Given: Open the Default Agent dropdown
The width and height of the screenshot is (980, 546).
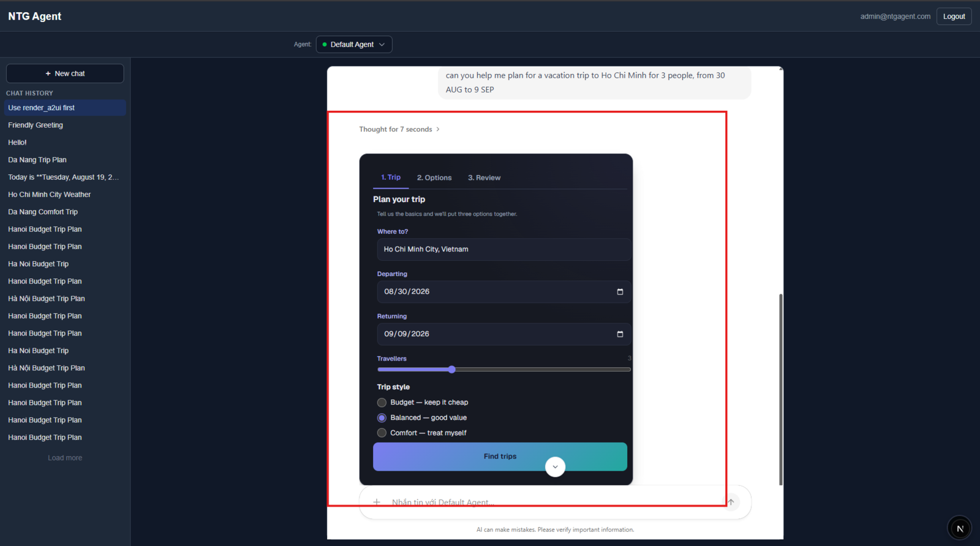Looking at the screenshot, I should point(354,45).
